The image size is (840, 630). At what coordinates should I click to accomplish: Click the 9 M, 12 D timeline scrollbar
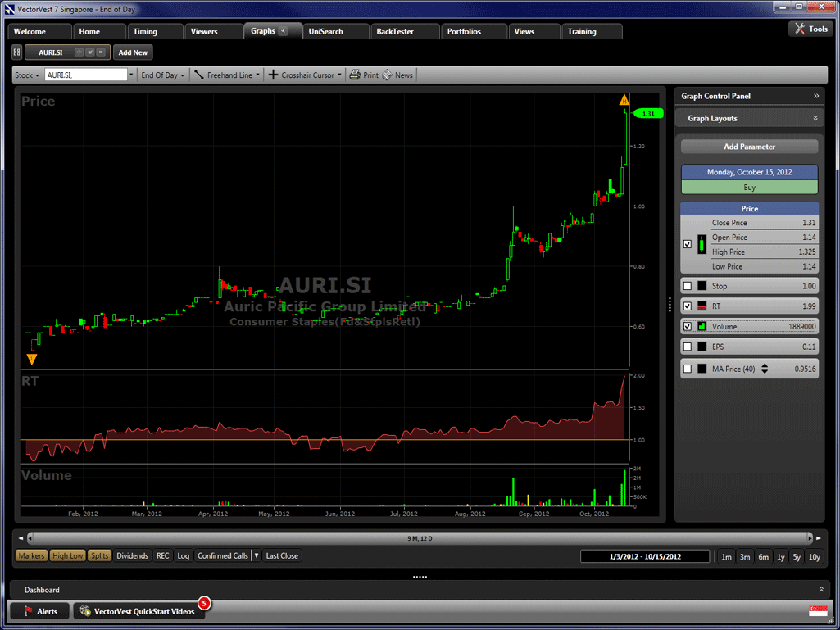[420, 538]
